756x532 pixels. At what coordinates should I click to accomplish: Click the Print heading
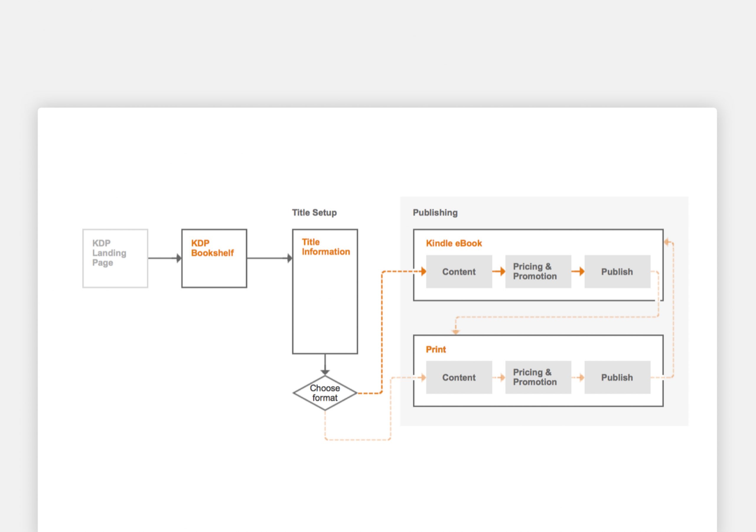point(436,349)
